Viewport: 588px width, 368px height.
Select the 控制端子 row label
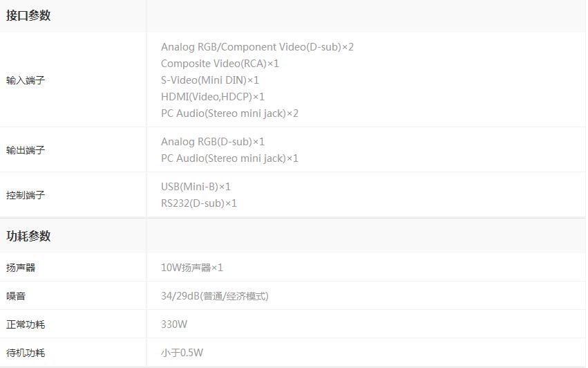pyautogui.click(x=26, y=195)
